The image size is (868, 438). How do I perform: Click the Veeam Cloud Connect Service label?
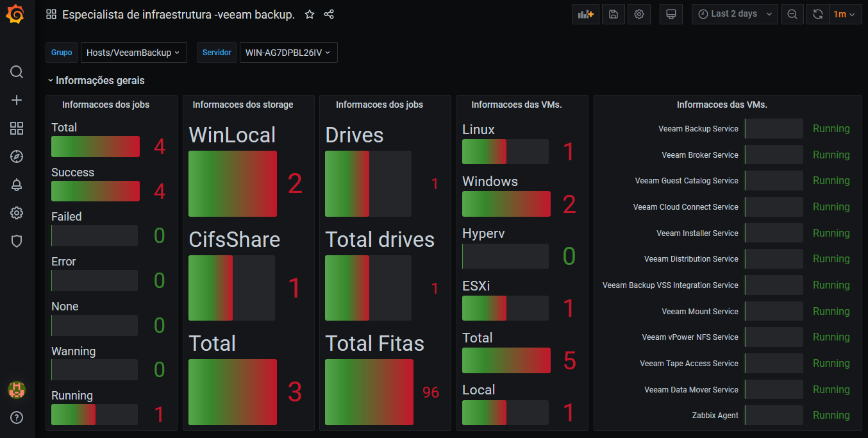click(686, 207)
